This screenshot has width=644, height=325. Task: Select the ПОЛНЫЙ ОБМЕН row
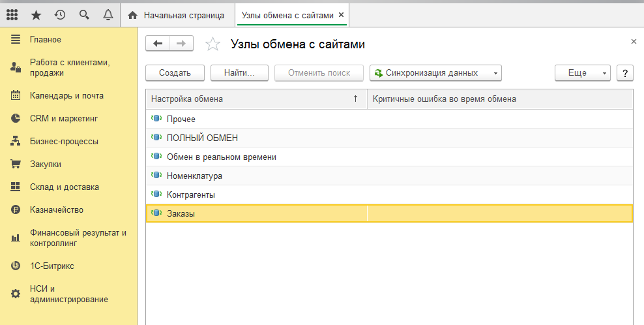click(x=389, y=138)
